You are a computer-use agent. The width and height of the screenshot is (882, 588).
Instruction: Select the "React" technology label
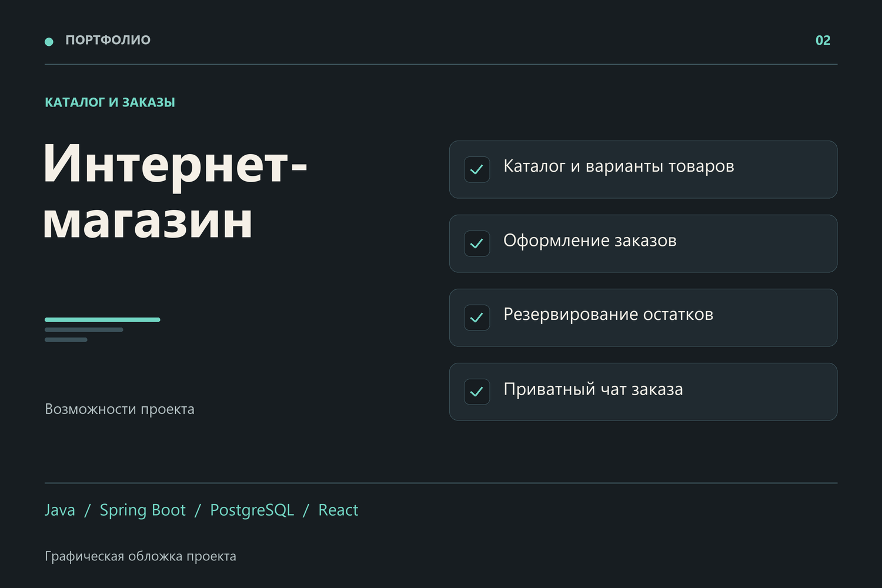point(338,510)
